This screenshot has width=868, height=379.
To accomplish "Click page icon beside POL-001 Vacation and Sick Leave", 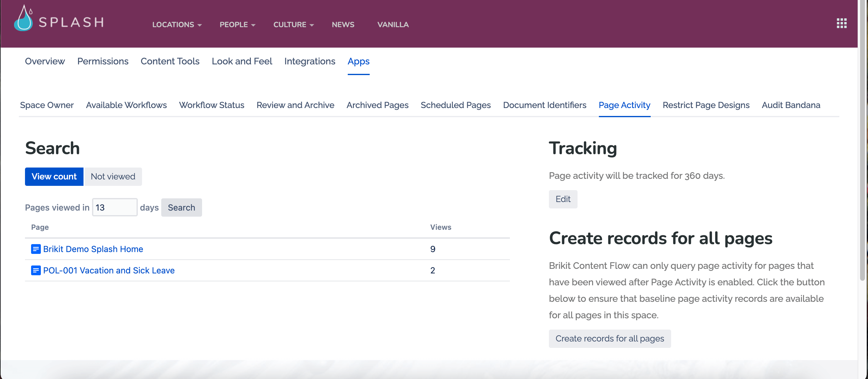I will (x=36, y=270).
